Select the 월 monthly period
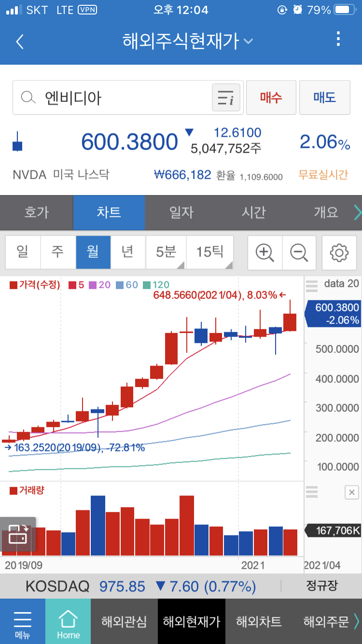The image size is (362, 644). [x=93, y=252]
